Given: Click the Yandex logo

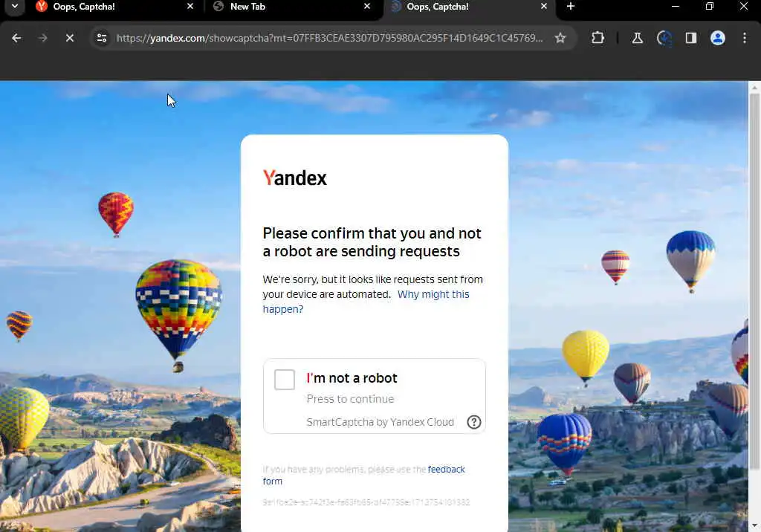Looking at the screenshot, I should [x=294, y=178].
